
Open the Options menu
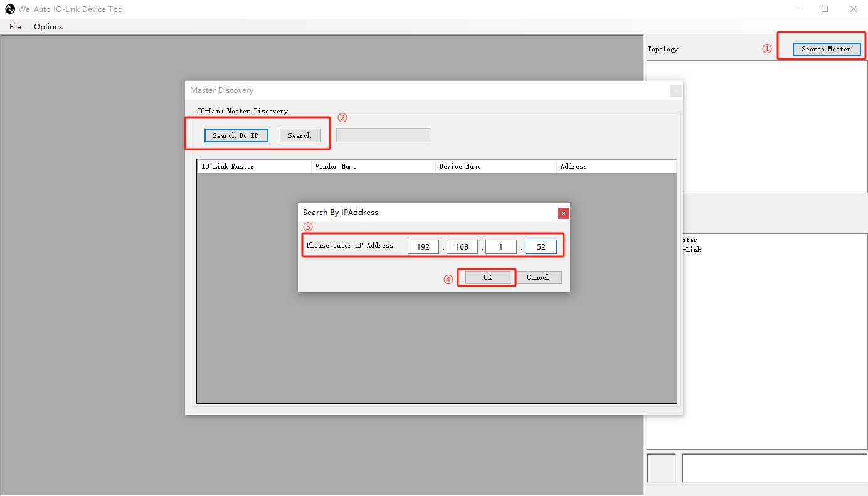[x=48, y=26]
